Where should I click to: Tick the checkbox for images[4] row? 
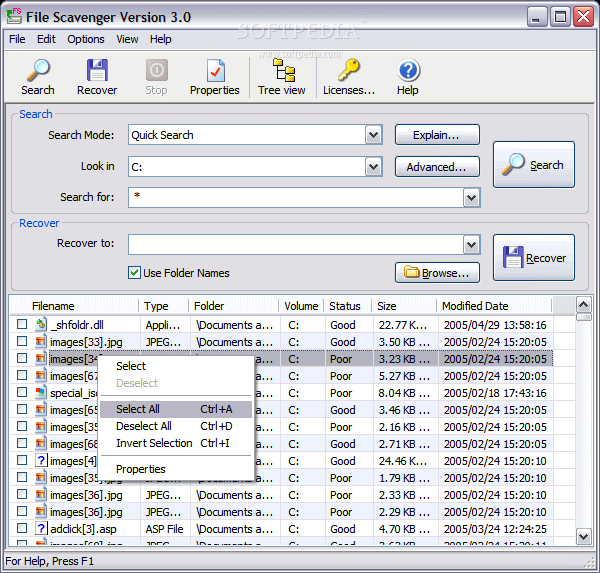pos(22,460)
